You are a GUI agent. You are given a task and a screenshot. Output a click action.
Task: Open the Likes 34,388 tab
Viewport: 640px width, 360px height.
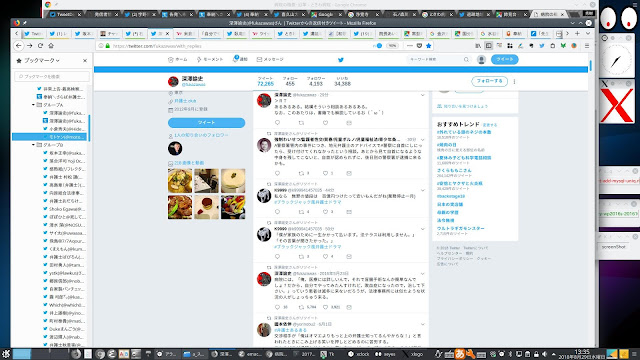[x=342, y=81]
